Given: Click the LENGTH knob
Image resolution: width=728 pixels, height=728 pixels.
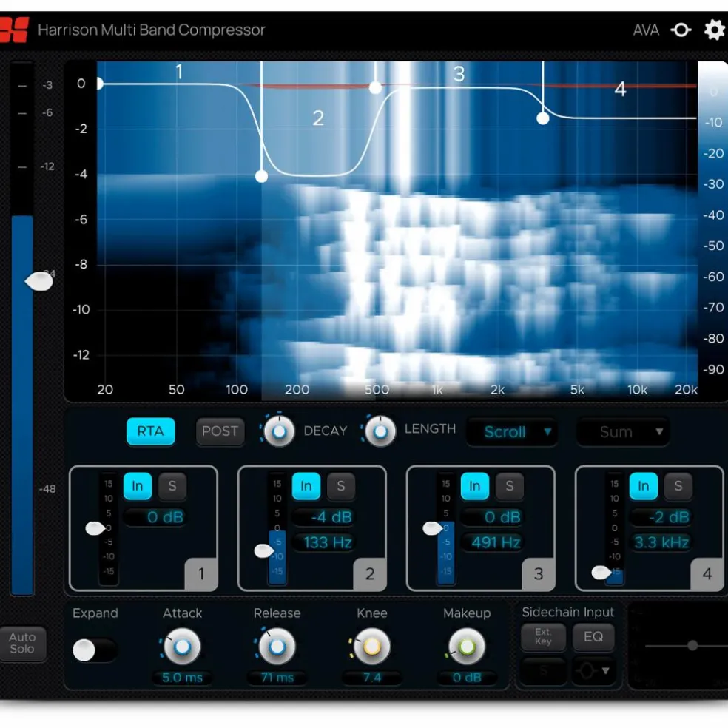Looking at the screenshot, I should 380,431.
